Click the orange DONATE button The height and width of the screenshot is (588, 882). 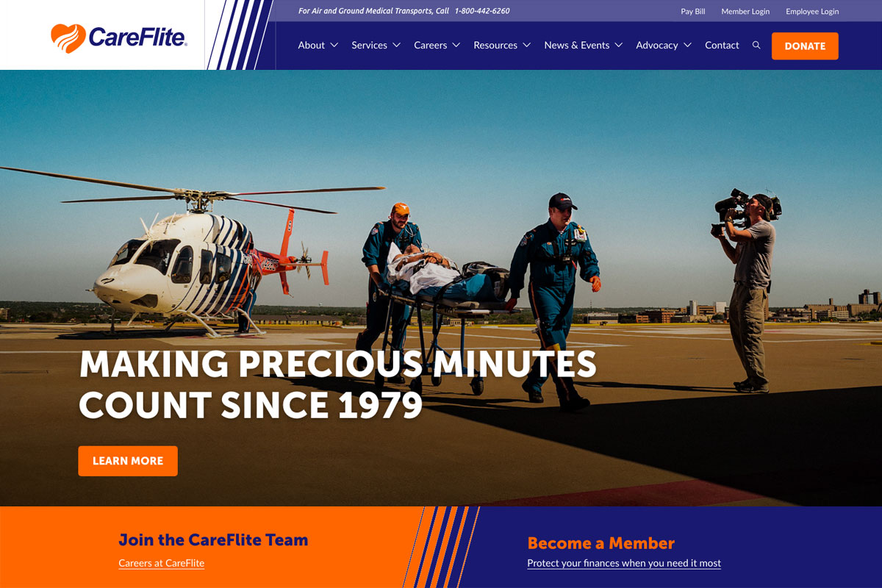[805, 46]
